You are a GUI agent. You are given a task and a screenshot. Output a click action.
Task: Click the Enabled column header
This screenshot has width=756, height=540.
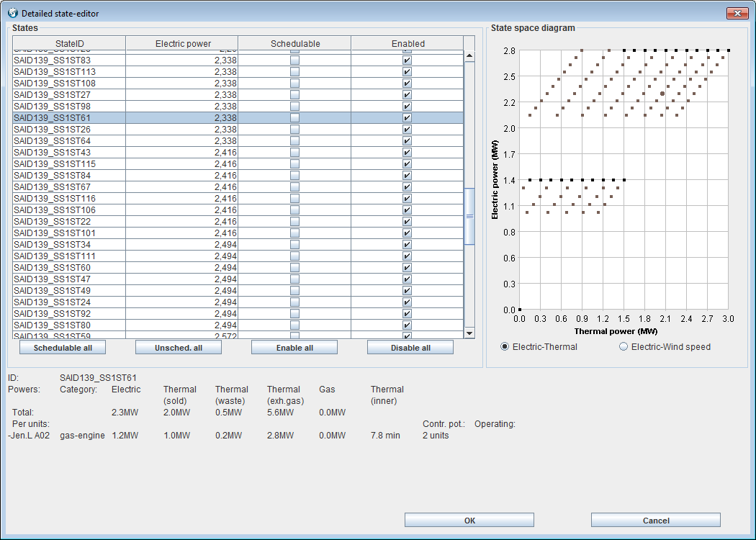pyautogui.click(x=408, y=43)
